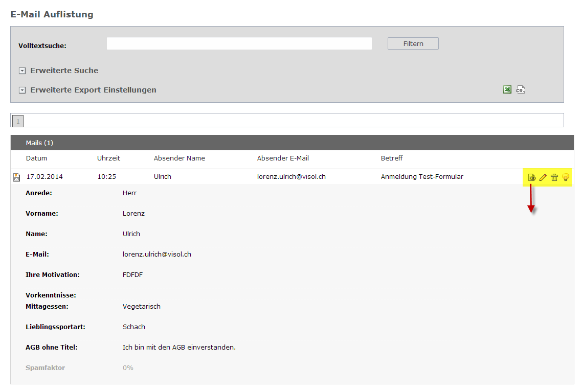The image size is (582, 392).
Task: Delete the mail with the trash icon
Action: pyautogui.click(x=554, y=177)
